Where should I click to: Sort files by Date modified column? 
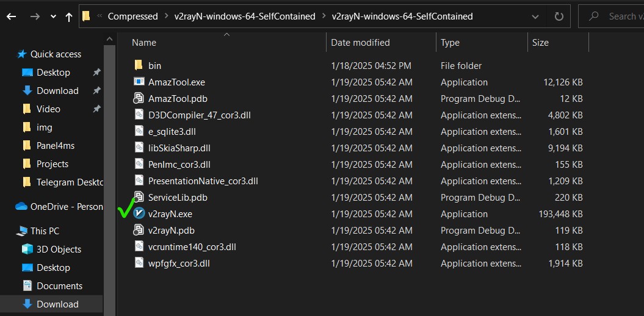coord(360,43)
